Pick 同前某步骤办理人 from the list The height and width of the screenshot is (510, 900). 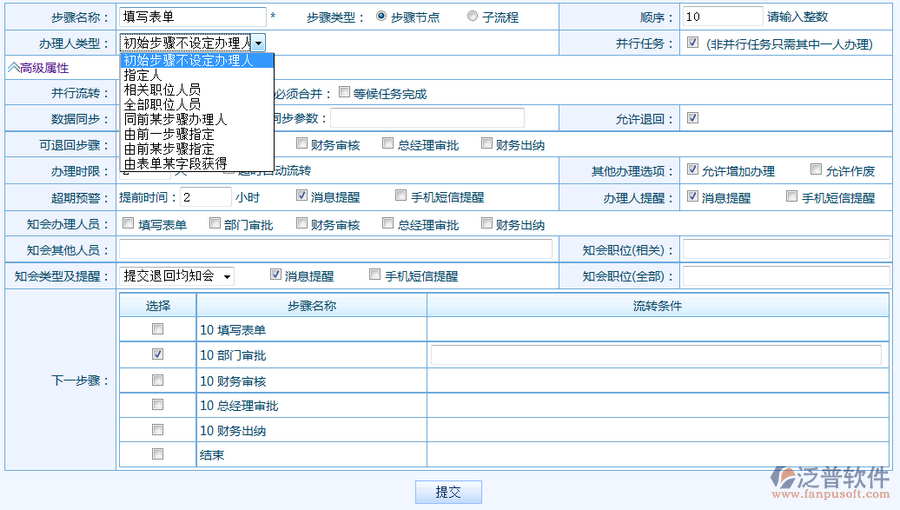[x=175, y=118]
